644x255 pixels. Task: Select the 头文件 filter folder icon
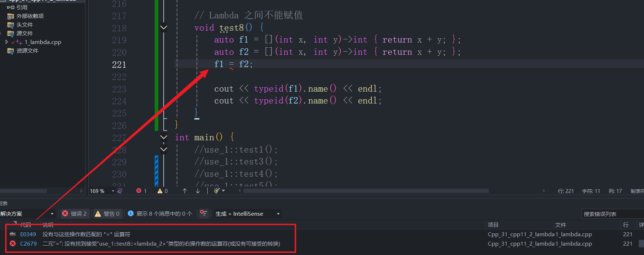point(10,25)
